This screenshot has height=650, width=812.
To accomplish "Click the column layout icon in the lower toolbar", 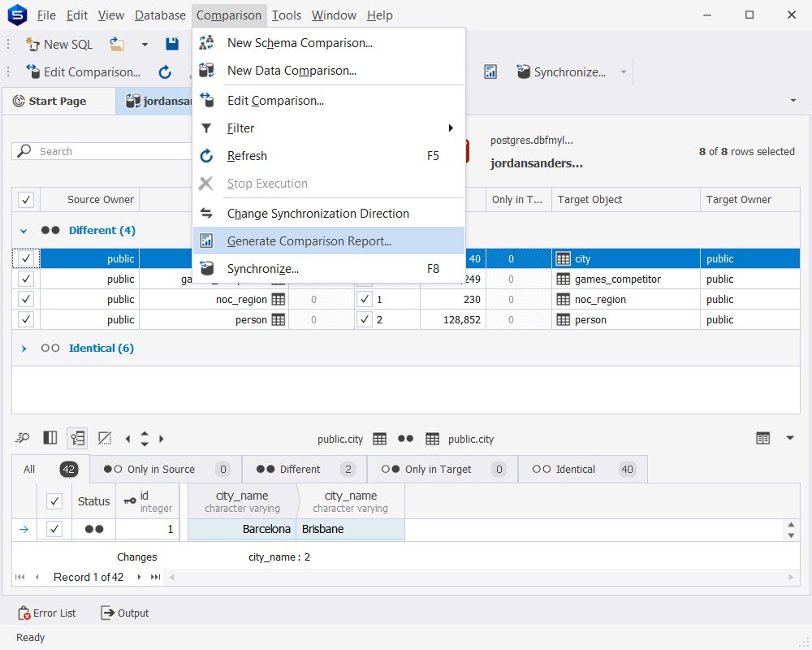I will [50, 439].
